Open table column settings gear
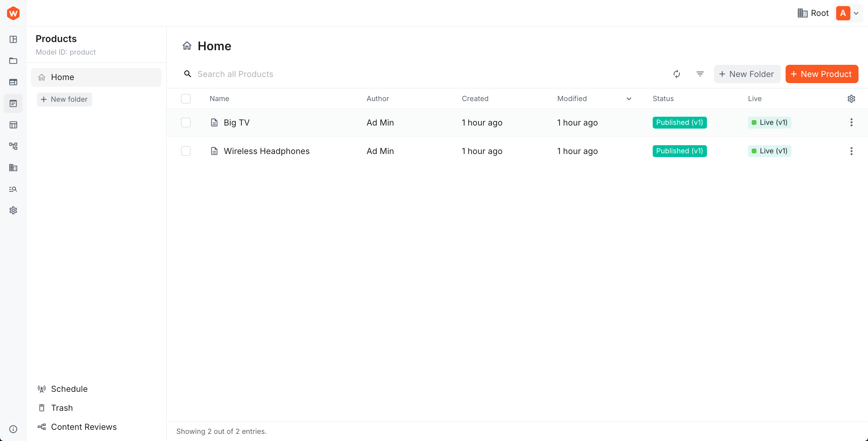The height and width of the screenshot is (441, 868). [x=851, y=99]
